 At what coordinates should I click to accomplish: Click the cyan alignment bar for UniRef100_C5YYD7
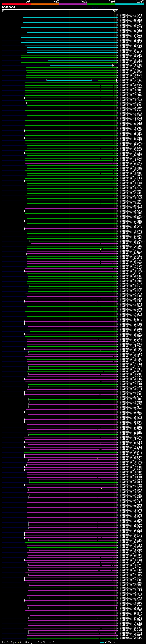(x=72, y=48)
